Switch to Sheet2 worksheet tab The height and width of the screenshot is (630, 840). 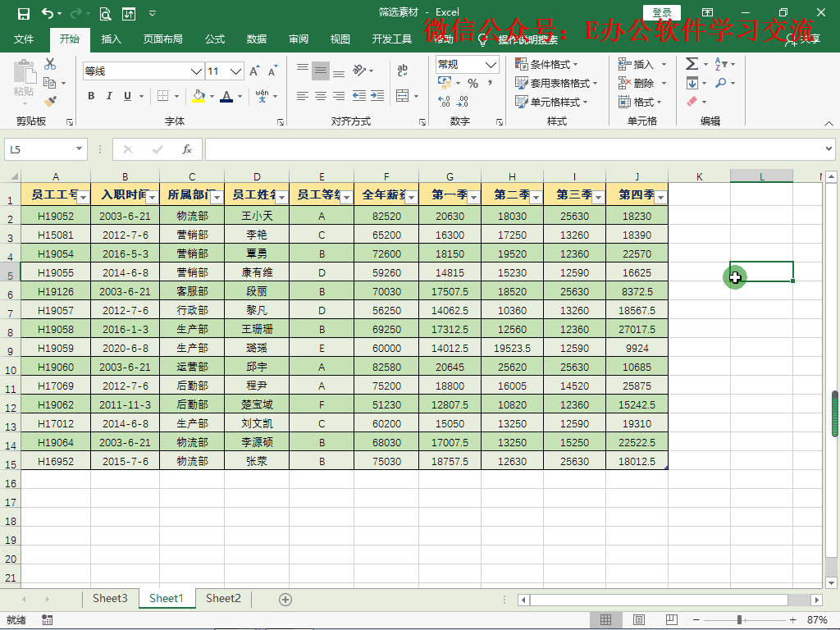tap(223, 598)
